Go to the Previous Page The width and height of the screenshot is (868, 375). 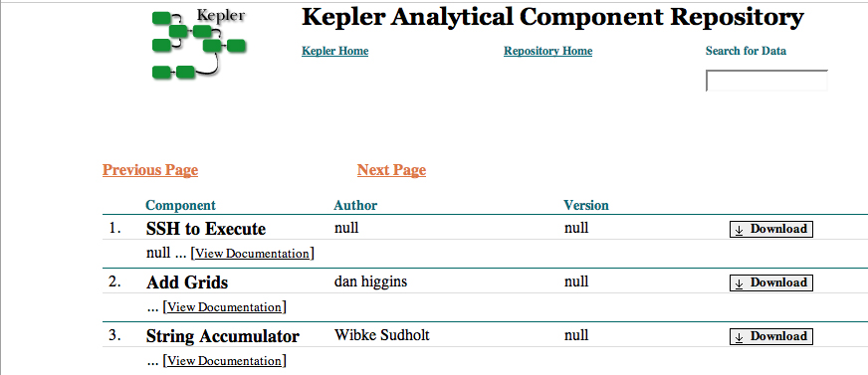[150, 170]
